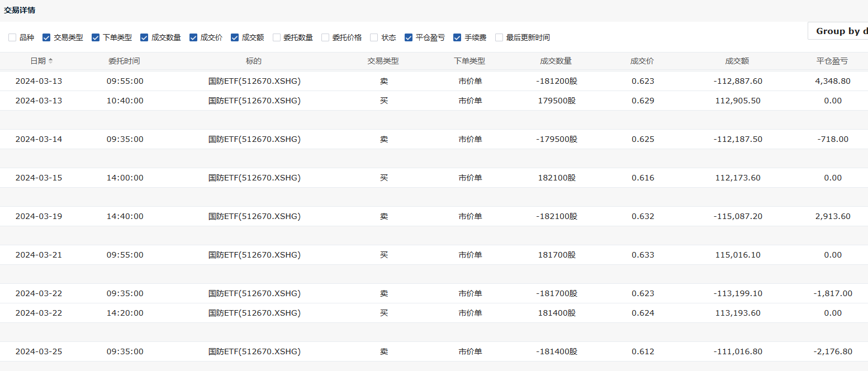Select the 2024-03-13 date of the 09:55:00 row

pos(39,81)
